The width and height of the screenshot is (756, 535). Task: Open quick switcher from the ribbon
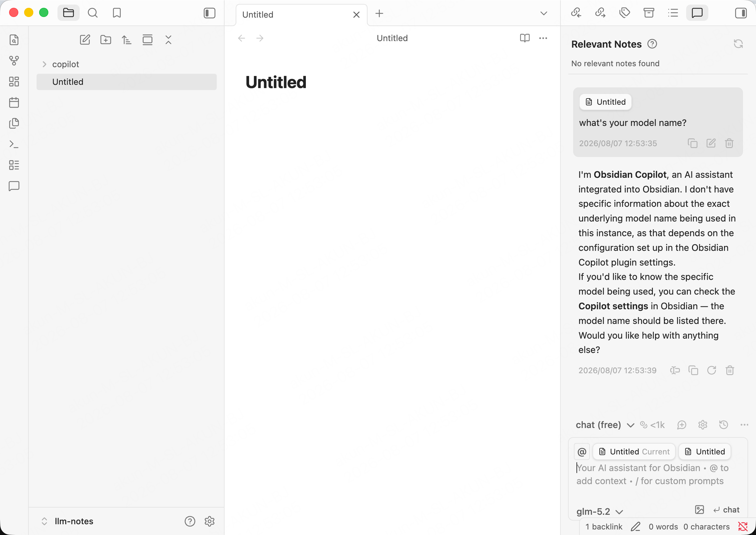[14, 40]
